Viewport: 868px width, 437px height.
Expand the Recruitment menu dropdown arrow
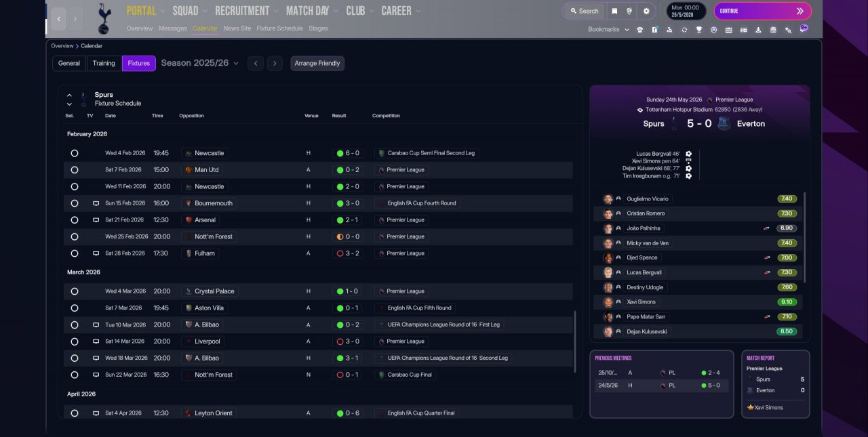tap(276, 11)
